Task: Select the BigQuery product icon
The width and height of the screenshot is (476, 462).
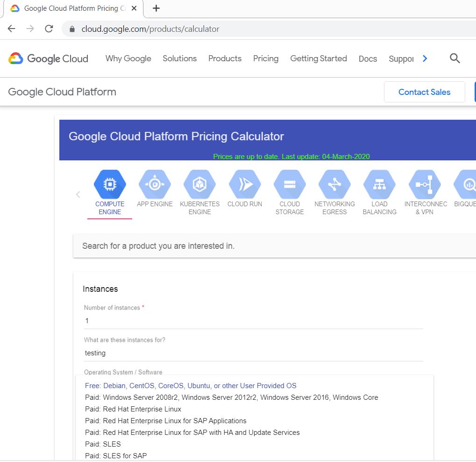Action: [x=465, y=184]
